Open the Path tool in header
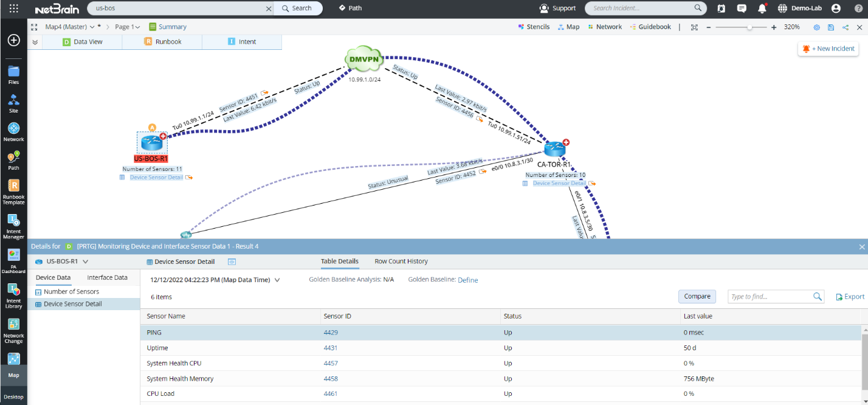Screen dimensions: 868x405 pos(350,9)
